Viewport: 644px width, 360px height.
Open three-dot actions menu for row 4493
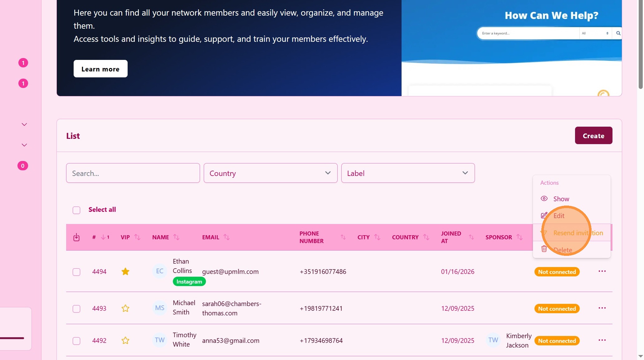click(x=602, y=308)
